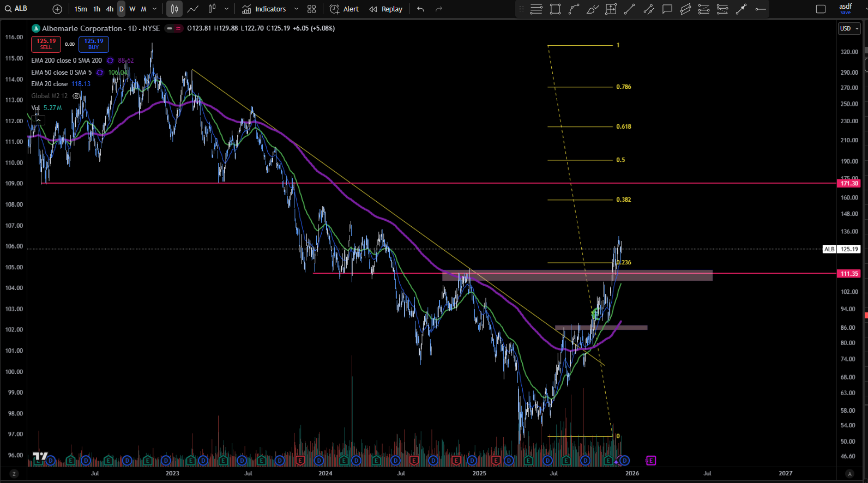The height and width of the screenshot is (483, 868).
Task: Select the Fib retracement drawing tool
Action: 537,9
